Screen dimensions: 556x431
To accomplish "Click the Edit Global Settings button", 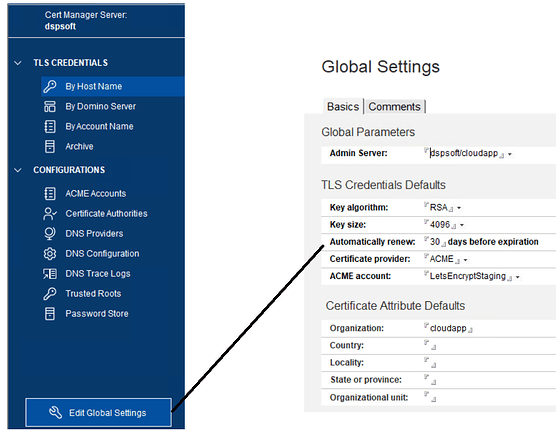I will pyautogui.click(x=99, y=413).
